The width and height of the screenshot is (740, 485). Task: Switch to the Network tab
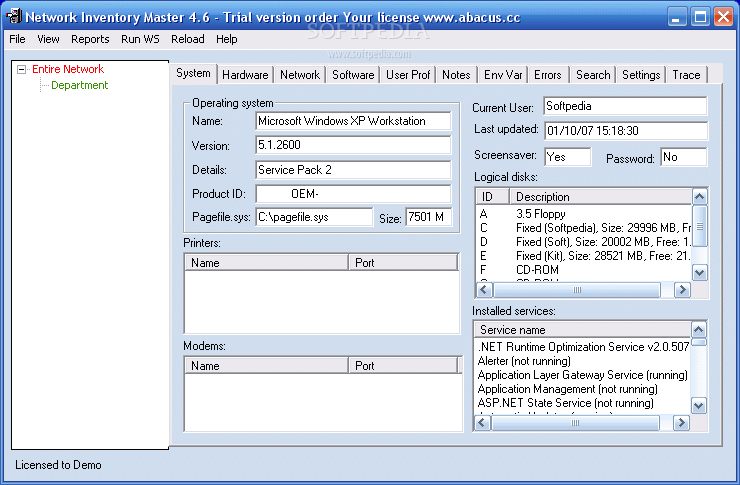tap(300, 75)
